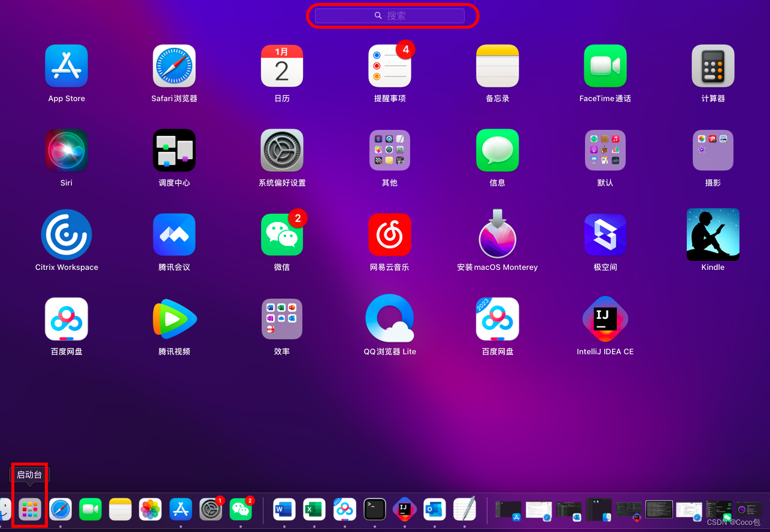The image size is (770, 532).
Task: Click the green FaceTime icon in the Dock
Action: [90, 509]
